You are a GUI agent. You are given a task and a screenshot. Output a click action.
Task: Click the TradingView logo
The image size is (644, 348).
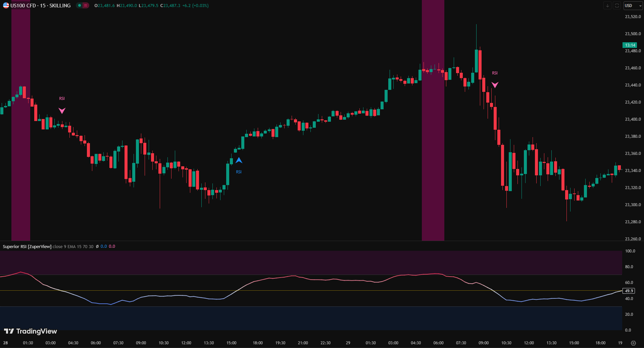tap(31, 331)
